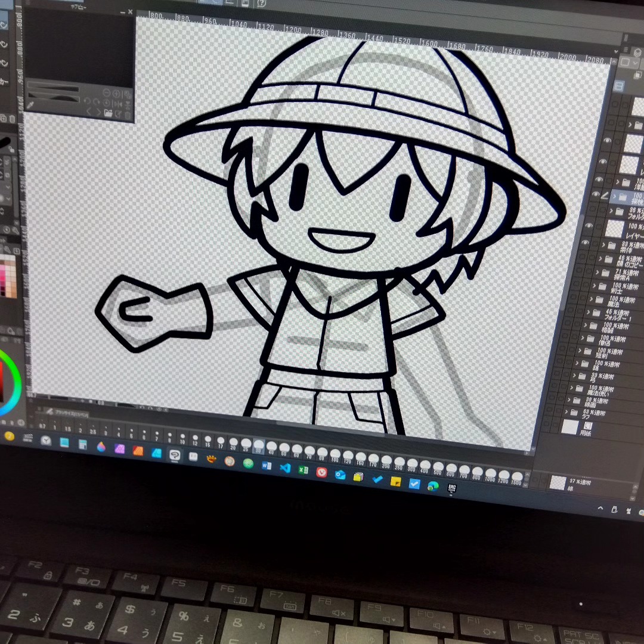Show the 剣士 folder via visibility box

[x=575, y=283]
